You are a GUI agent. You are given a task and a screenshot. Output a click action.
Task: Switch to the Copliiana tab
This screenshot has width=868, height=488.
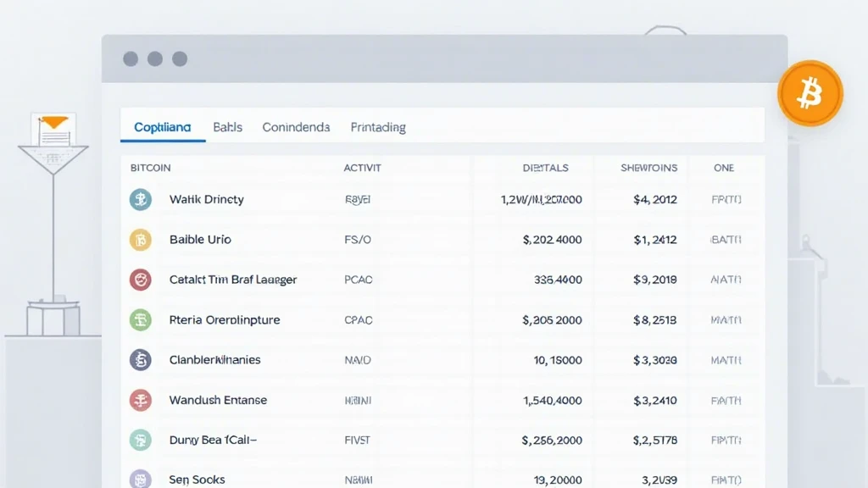[162, 127]
